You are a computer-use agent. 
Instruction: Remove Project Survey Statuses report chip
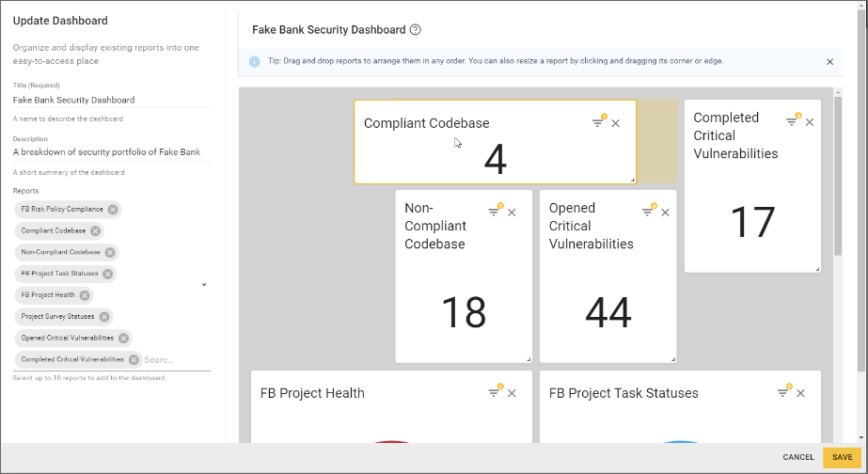point(104,317)
